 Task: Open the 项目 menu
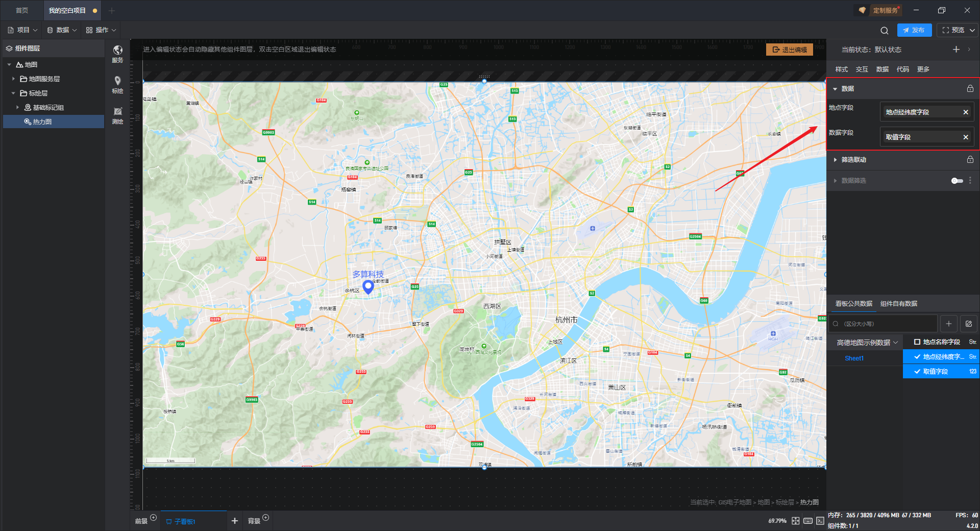(22, 30)
